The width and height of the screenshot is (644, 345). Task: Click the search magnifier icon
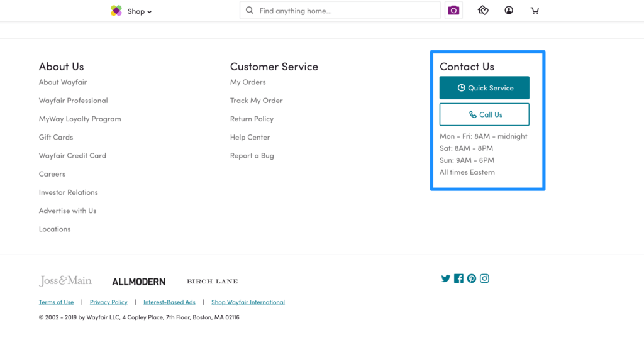pyautogui.click(x=249, y=10)
